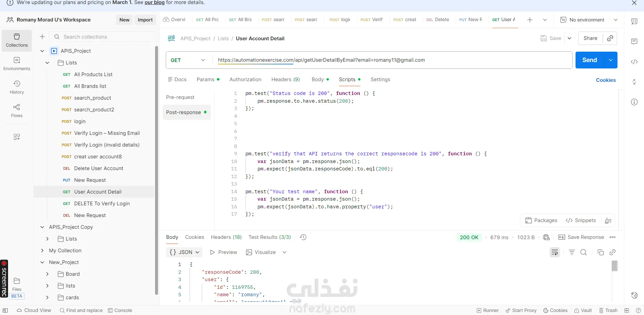The height and width of the screenshot is (315, 644).
Task: Open the Console in status bar
Action: [120, 310]
